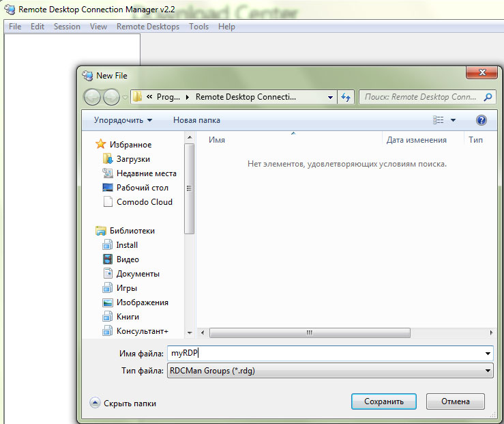The image size is (504, 424).
Task: Click the Консультант+ library icon
Action: tap(107, 330)
